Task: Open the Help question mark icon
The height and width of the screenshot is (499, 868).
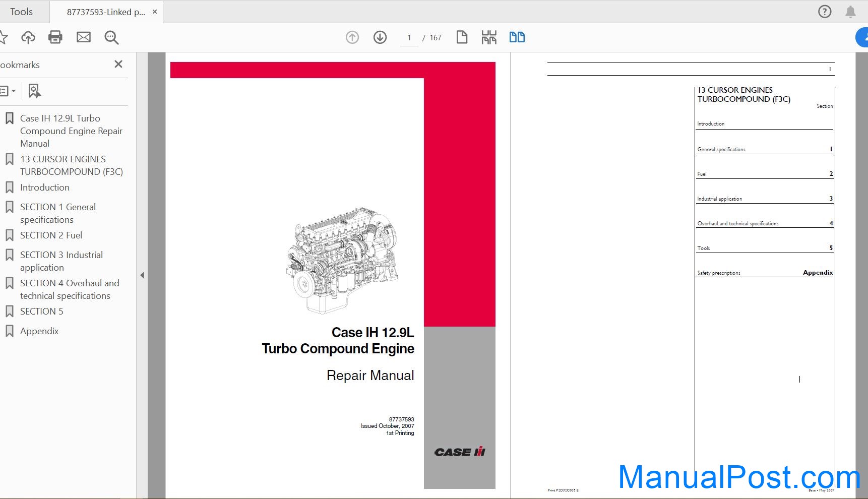Action: 825,12
